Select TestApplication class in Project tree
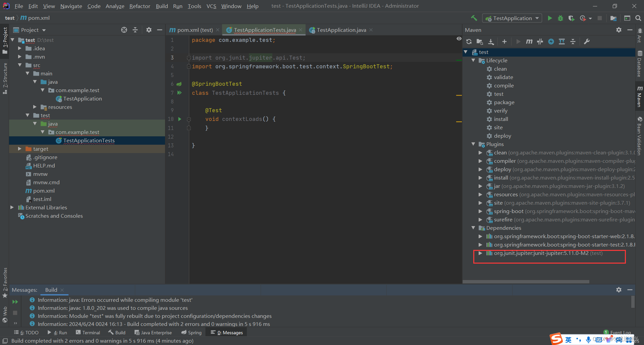The image size is (644, 345). [x=83, y=98]
